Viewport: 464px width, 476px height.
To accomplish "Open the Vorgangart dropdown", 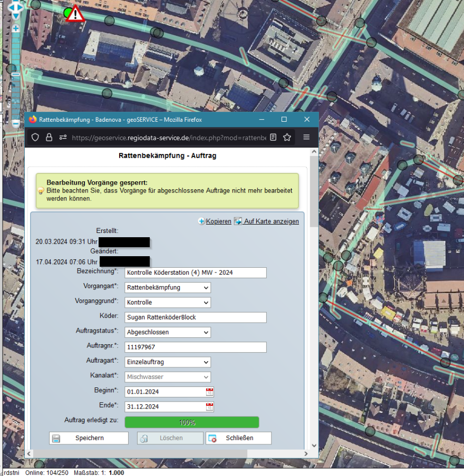I will click(168, 287).
